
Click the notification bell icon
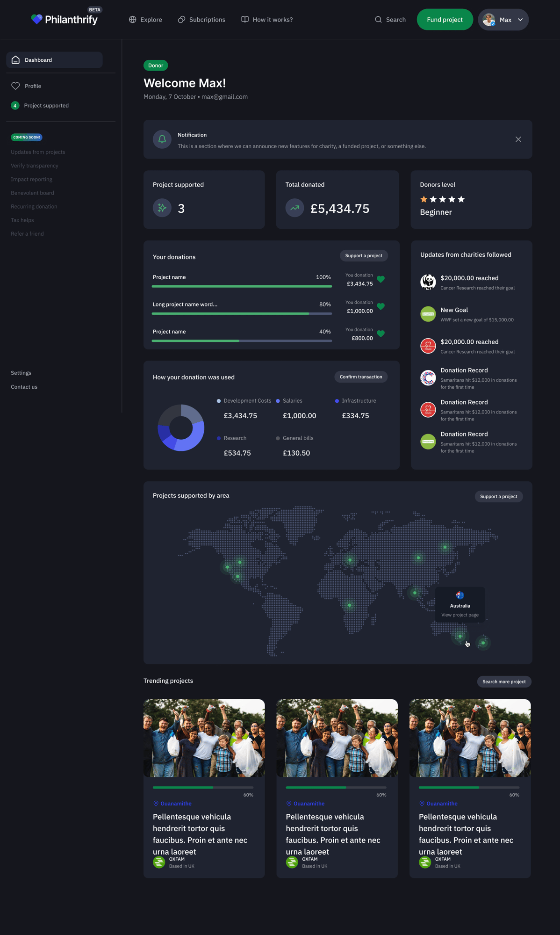(162, 139)
